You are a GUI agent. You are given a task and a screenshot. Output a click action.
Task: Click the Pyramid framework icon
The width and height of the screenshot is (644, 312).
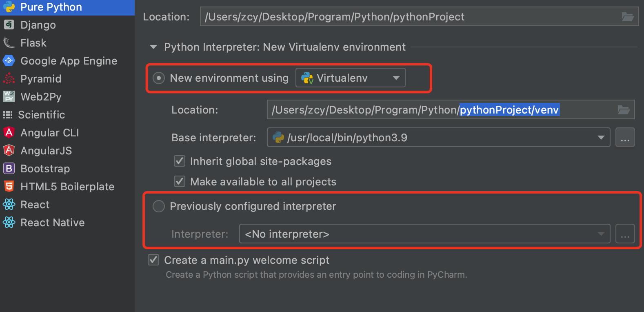coord(9,78)
